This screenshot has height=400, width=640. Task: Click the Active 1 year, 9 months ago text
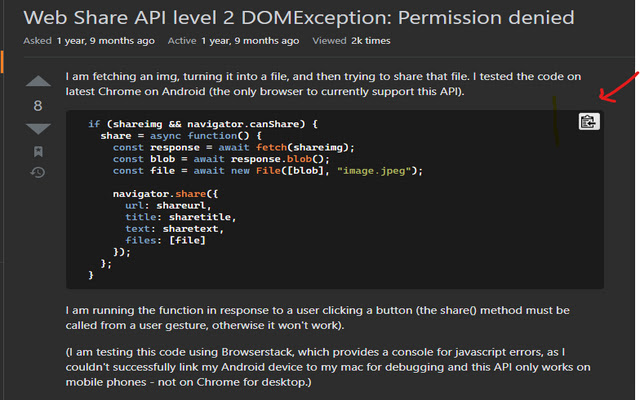[233, 41]
